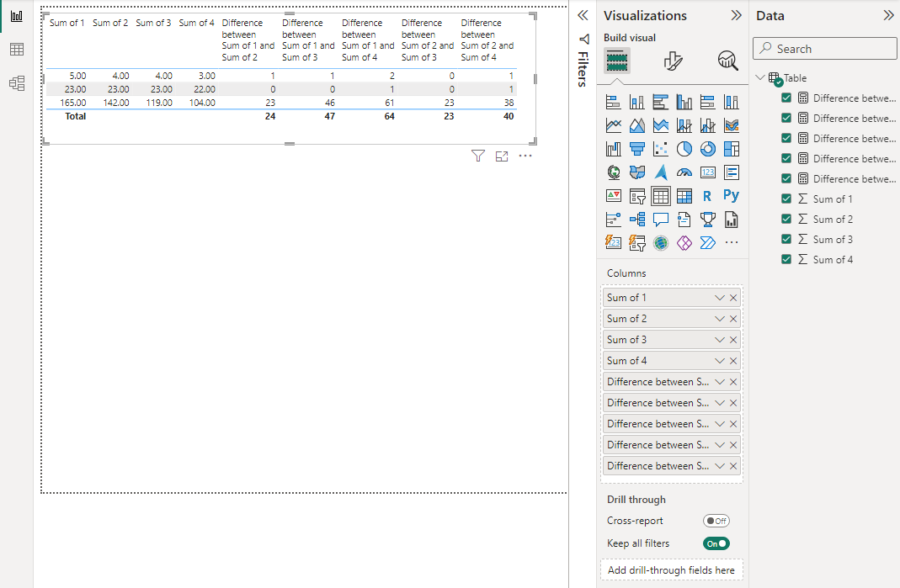Open dropdown for Sum of 3 column field

(719, 340)
